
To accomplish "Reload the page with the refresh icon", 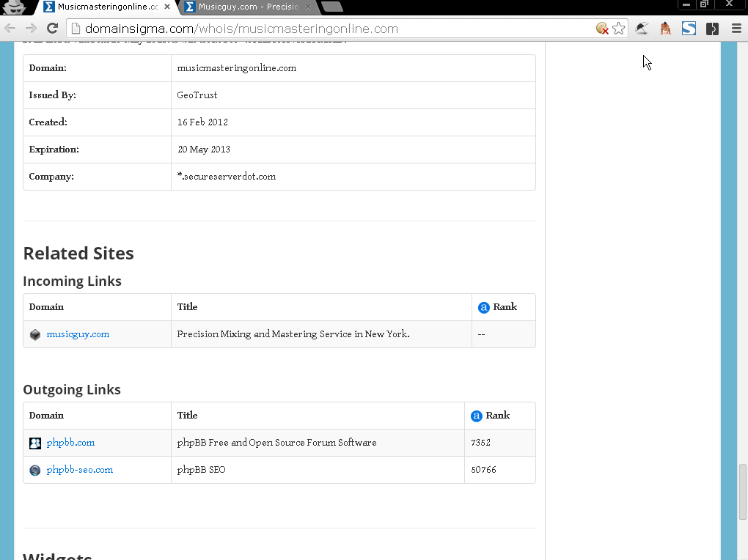I will click(53, 29).
